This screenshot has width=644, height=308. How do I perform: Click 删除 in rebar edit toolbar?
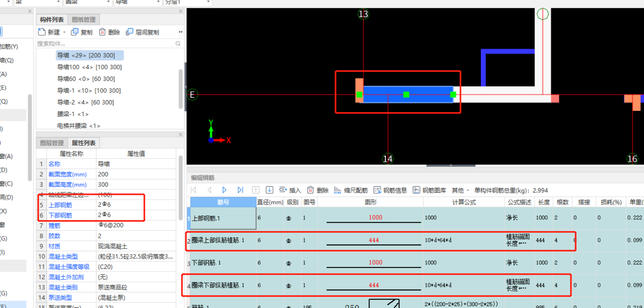pos(318,190)
